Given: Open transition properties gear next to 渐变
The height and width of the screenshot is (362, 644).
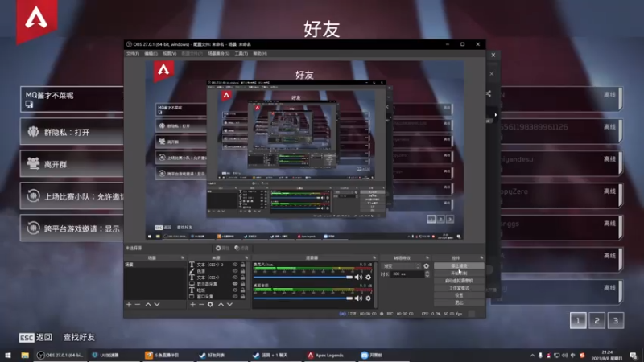Looking at the screenshot, I should 427,266.
